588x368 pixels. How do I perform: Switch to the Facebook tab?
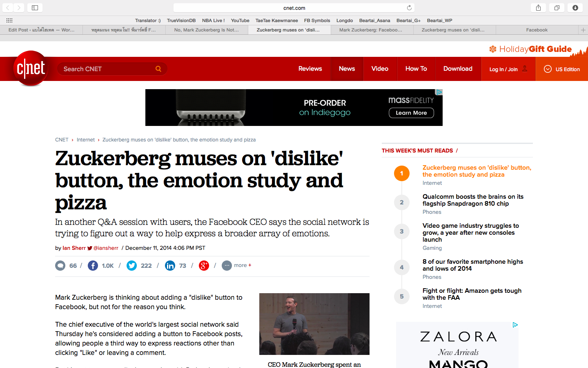(537, 30)
